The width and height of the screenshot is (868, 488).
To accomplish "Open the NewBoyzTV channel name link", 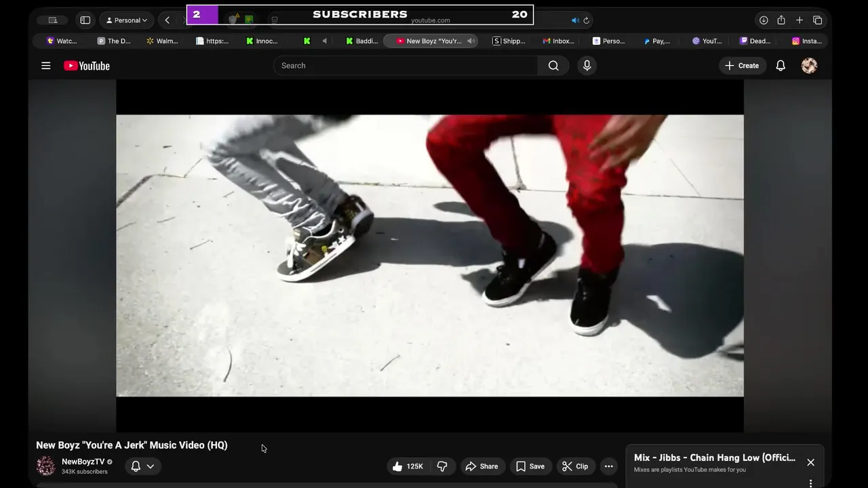I will click(83, 462).
